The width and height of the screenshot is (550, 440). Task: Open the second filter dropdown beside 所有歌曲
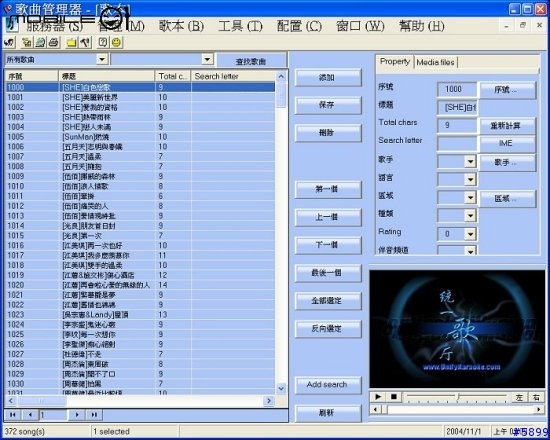click(207, 59)
